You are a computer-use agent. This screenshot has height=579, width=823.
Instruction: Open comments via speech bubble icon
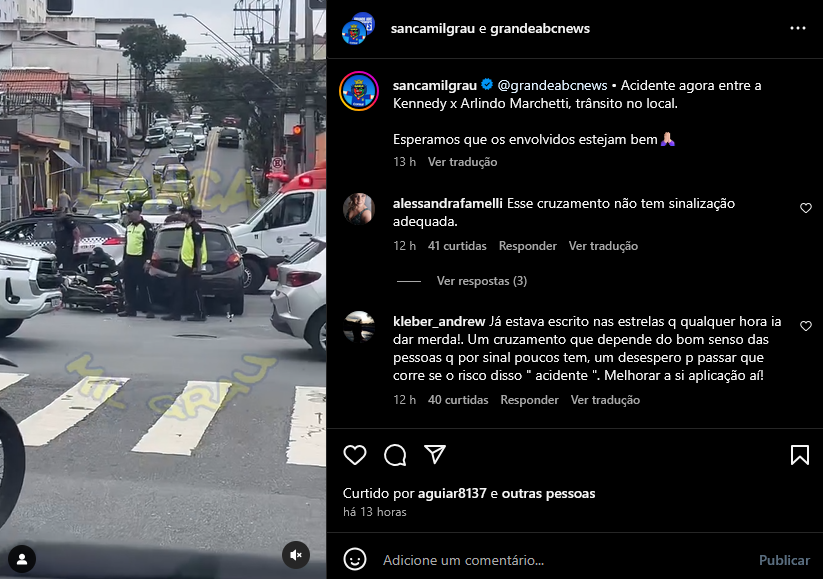pyautogui.click(x=395, y=455)
